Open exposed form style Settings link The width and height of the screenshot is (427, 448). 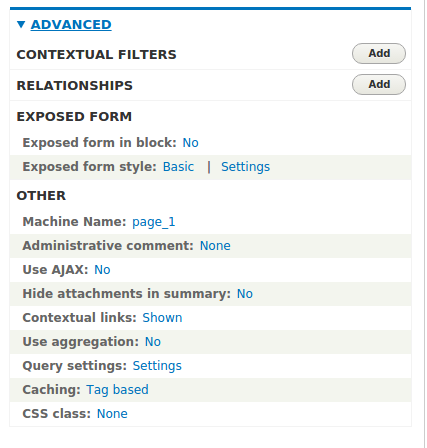coord(245,167)
